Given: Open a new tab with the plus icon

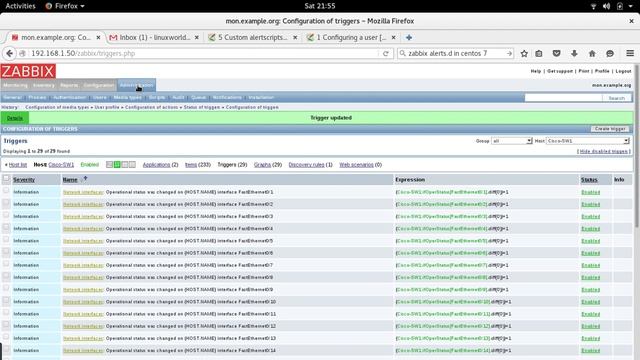Looking at the screenshot, I should 409,38.
